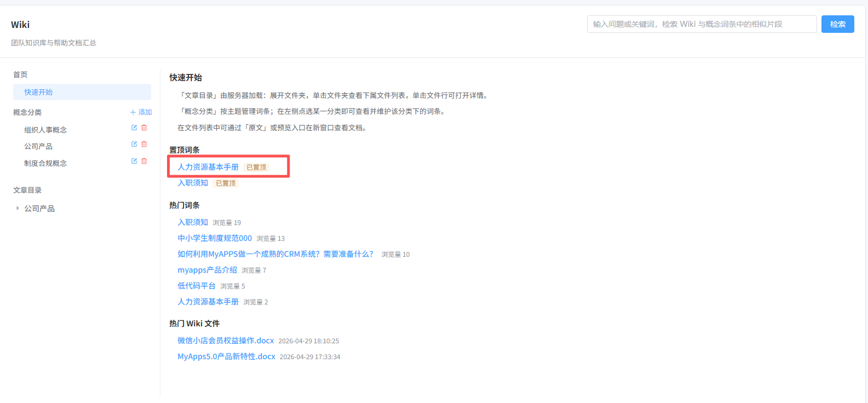Image resolution: width=868 pixels, height=403 pixels.
Task: Click timestamp 2026-04-29 18:10:25
Action: pos(309,341)
